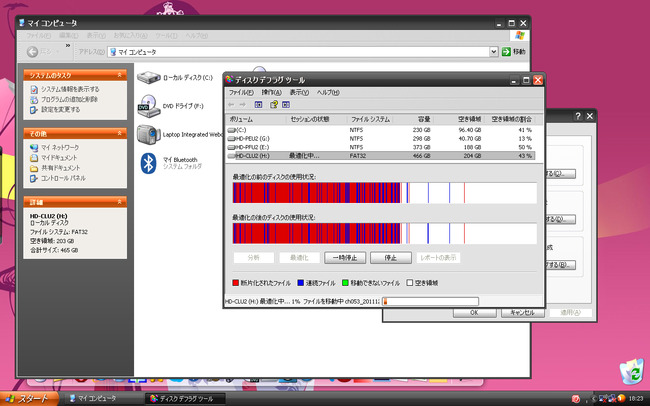
Task: Open コントロール パネル link
Action: pyautogui.click(x=63, y=178)
